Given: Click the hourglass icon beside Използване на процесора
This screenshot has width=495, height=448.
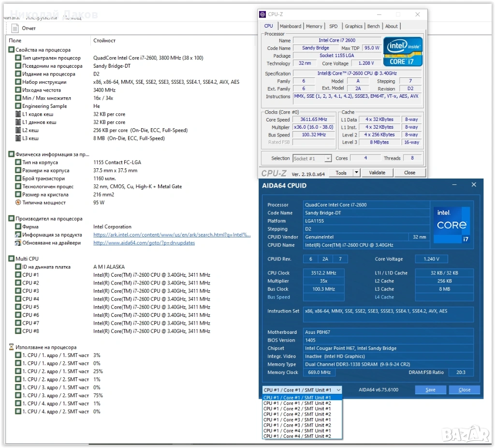Looking at the screenshot, I should [11, 347].
